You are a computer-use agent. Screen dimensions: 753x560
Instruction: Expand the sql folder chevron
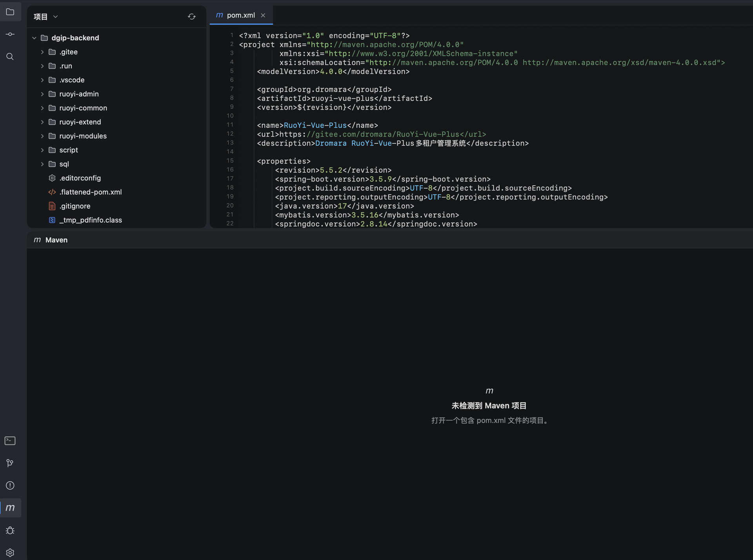42,164
